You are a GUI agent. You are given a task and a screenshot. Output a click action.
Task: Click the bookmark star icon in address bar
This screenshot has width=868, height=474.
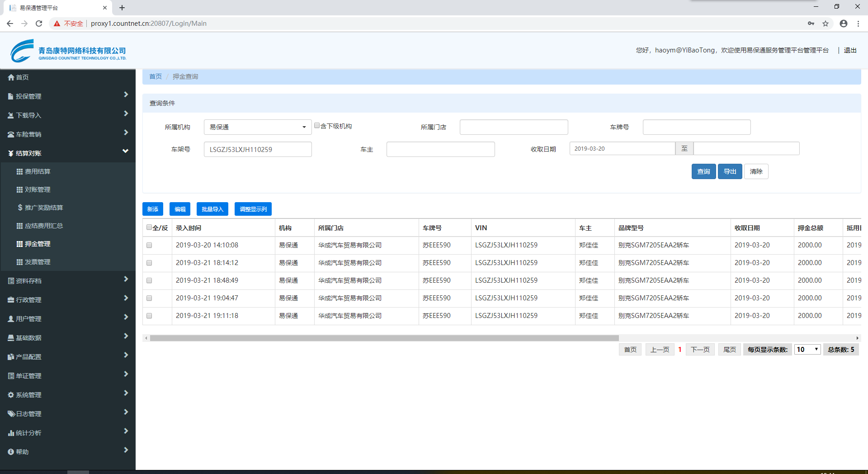826,24
